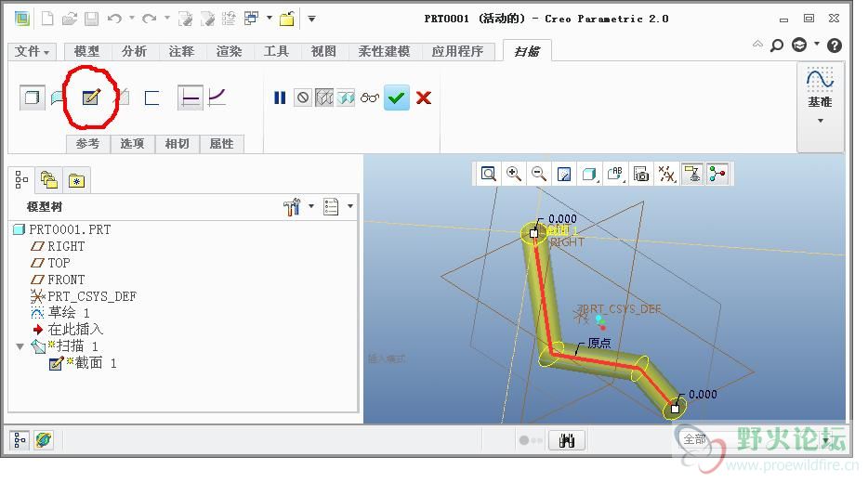Toggle spin center display icon
The width and height of the screenshot is (868, 482).
point(717,174)
